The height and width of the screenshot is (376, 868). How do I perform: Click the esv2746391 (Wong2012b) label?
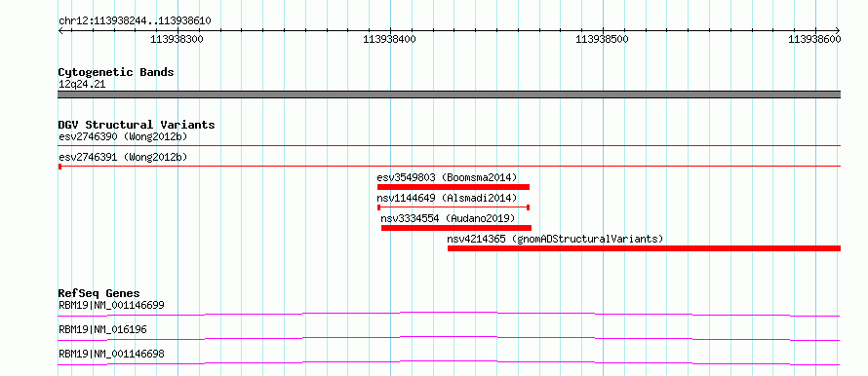123,157
